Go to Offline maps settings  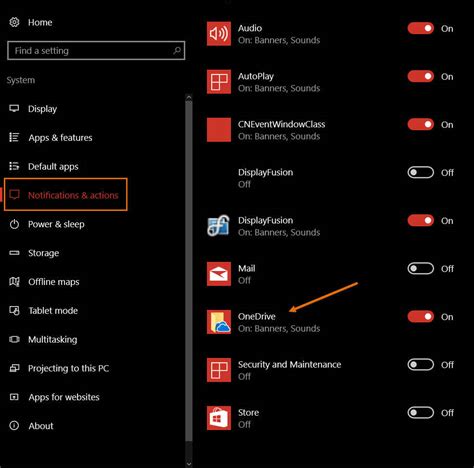(54, 282)
